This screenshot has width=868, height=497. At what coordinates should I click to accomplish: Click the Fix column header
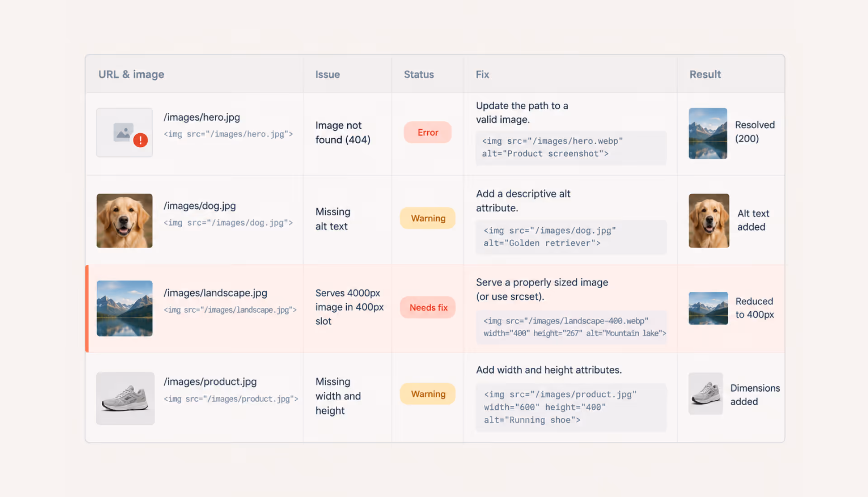coord(482,75)
